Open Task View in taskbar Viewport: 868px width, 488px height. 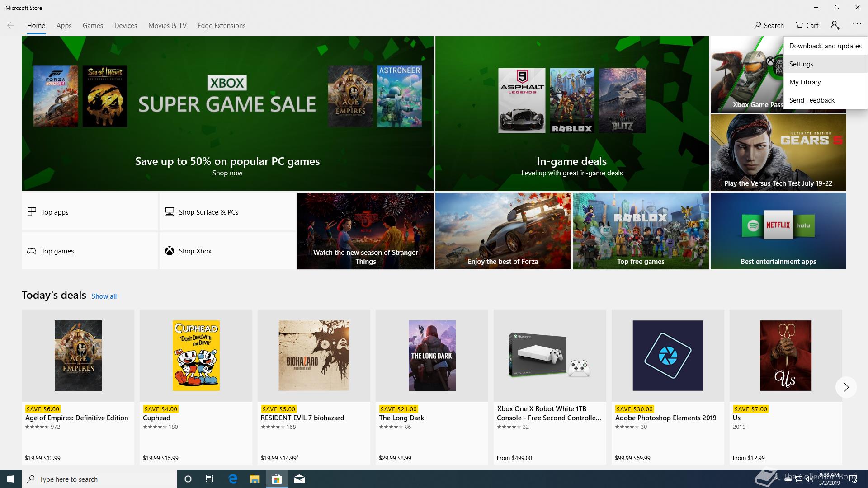point(210,479)
